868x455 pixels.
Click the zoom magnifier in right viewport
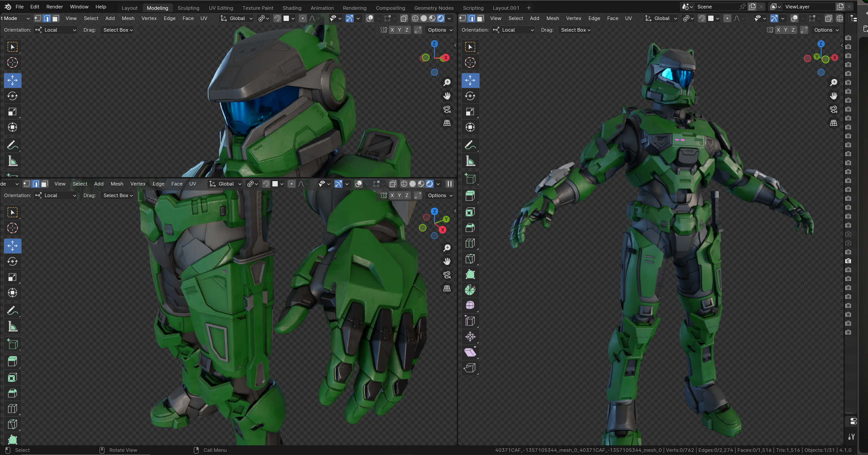834,83
